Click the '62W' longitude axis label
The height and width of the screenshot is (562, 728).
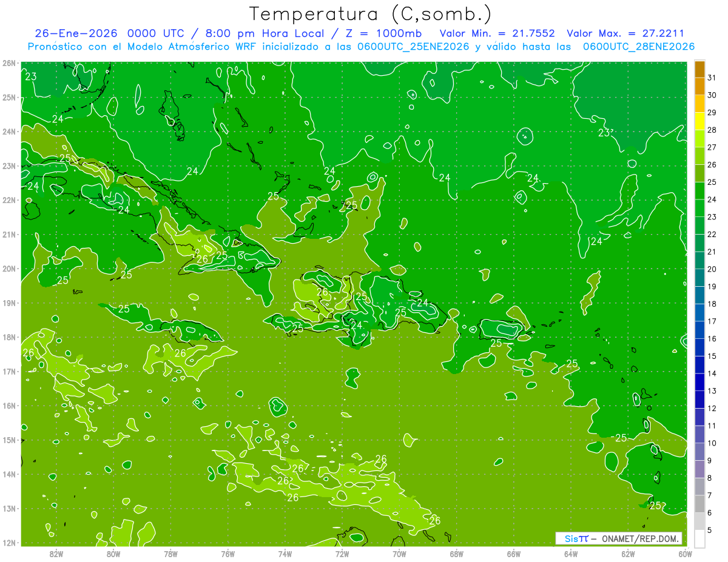(628, 554)
